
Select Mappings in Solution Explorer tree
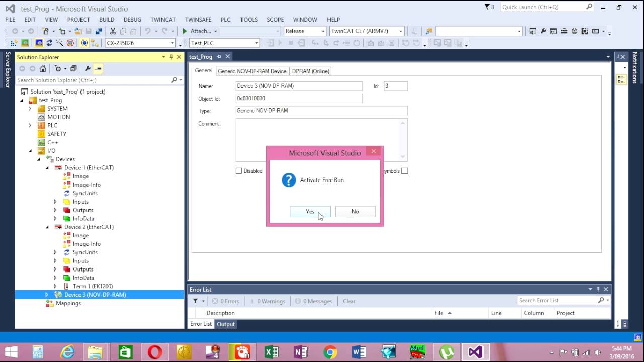[68, 303]
